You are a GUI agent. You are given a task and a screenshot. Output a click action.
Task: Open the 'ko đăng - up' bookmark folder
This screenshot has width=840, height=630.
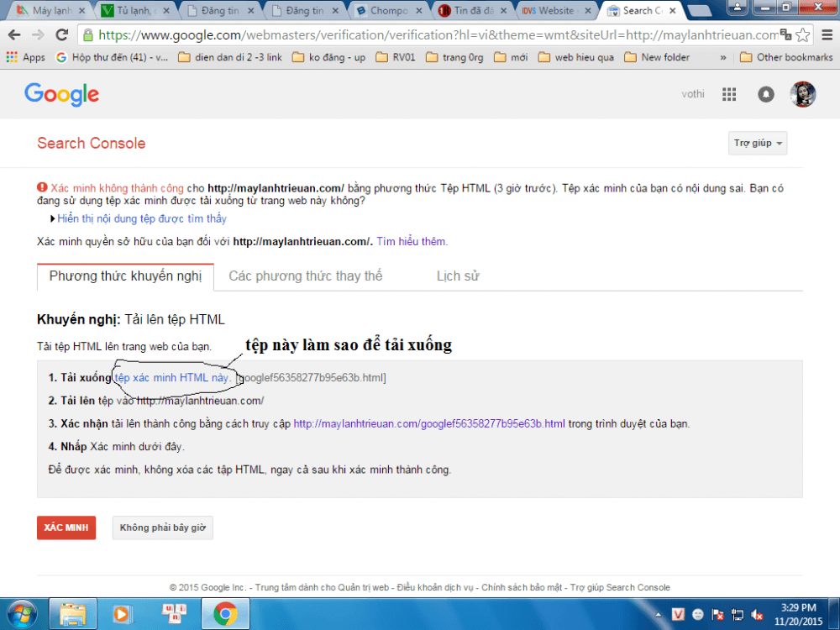pos(329,57)
